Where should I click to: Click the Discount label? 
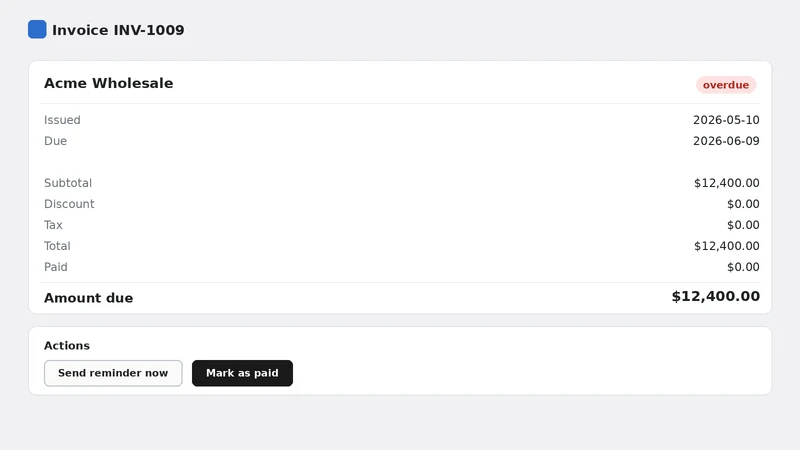(69, 204)
